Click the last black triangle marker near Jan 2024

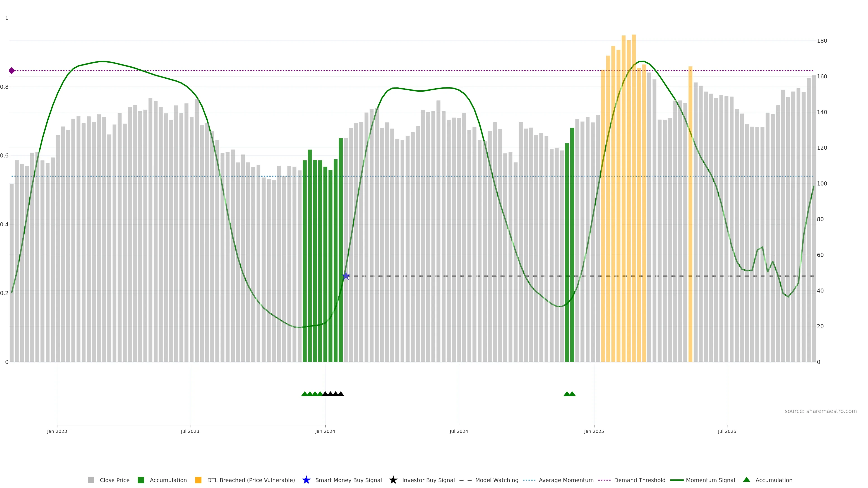click(x=341, y=394)
